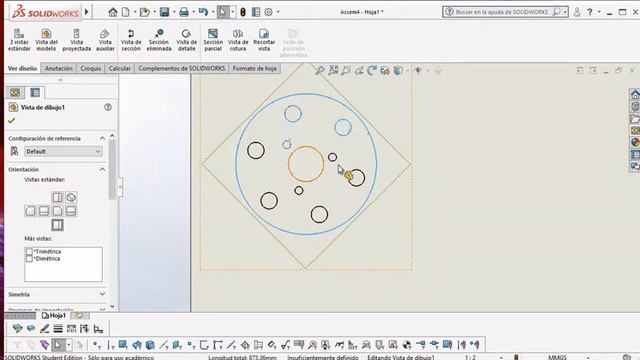Accept the view with the green checkmark
Image resolution: width=640 pixels, height=360 pixels.
[x=11, y=120]
